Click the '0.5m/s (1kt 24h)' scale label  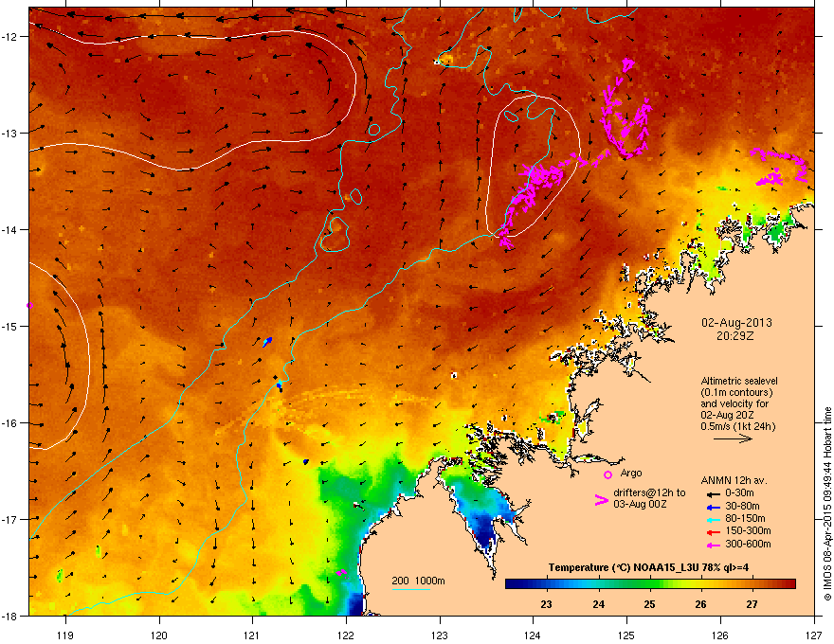[738, 427]
